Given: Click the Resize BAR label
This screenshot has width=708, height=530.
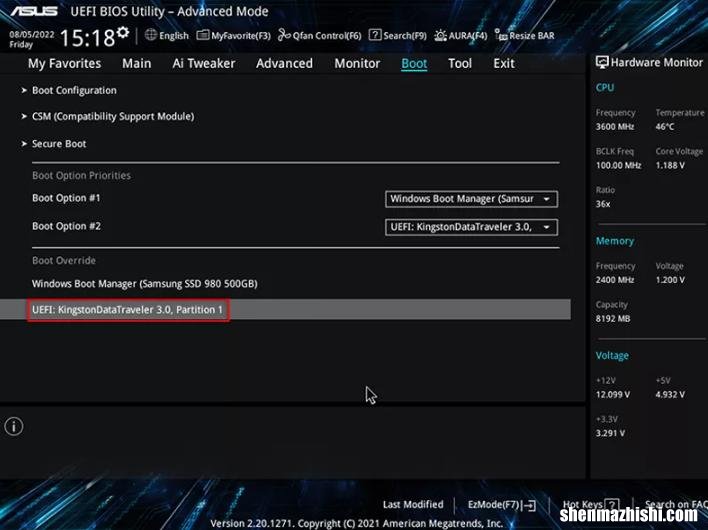Looking at the screenshot, I should pyautogui.click(x=532, y=36).
